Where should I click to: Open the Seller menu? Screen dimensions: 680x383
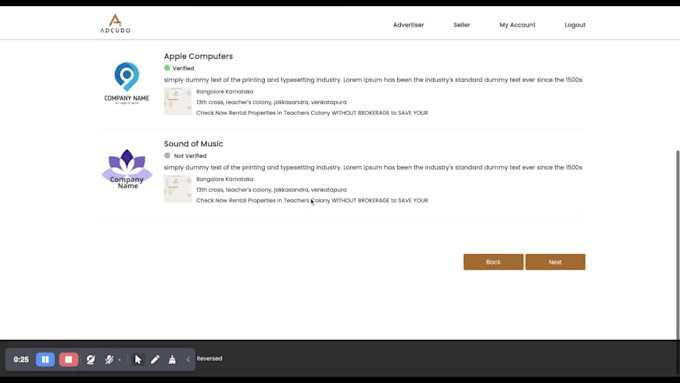[461, 25]
